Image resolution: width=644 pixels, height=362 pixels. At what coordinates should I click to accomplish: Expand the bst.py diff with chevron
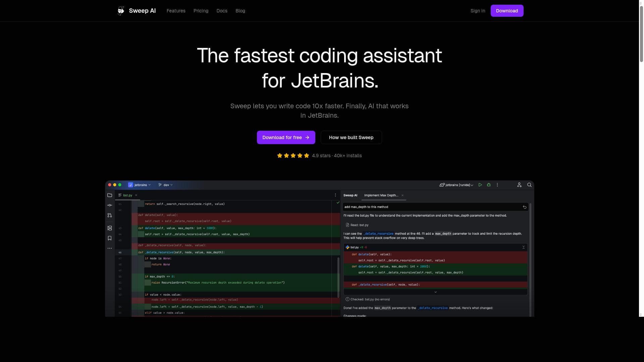point(435,292)
